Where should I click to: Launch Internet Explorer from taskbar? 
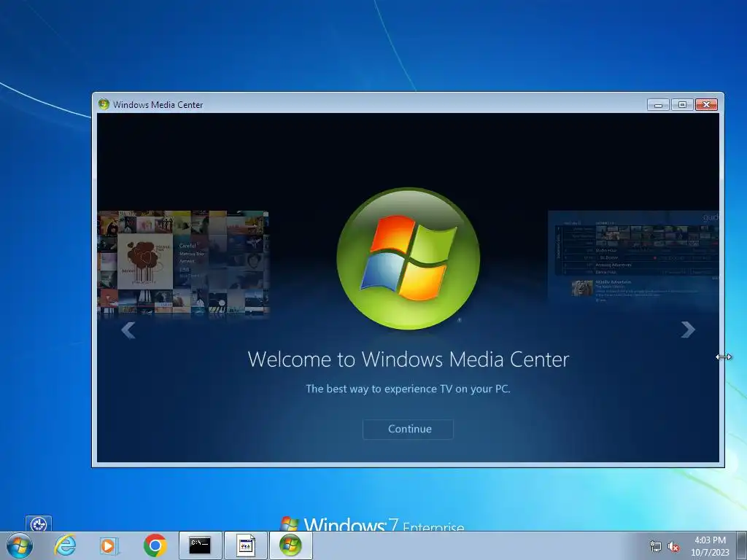tap(65, 545)
